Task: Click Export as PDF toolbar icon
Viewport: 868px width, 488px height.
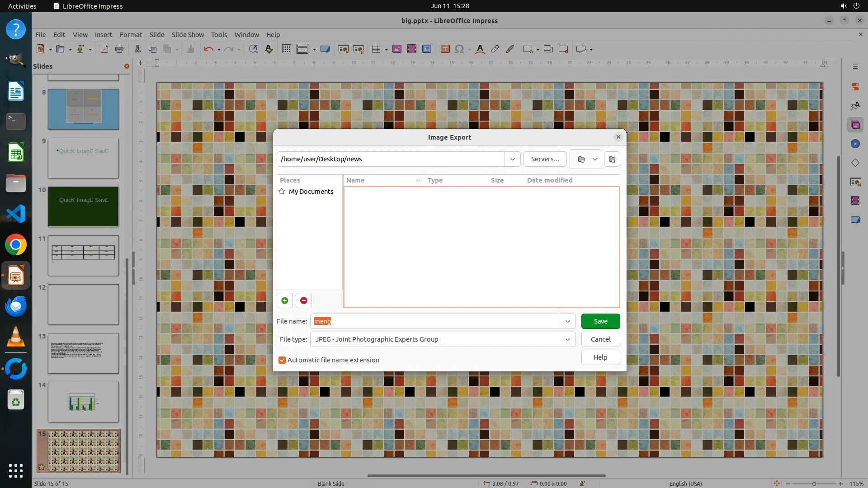Action: click(104, 49)
